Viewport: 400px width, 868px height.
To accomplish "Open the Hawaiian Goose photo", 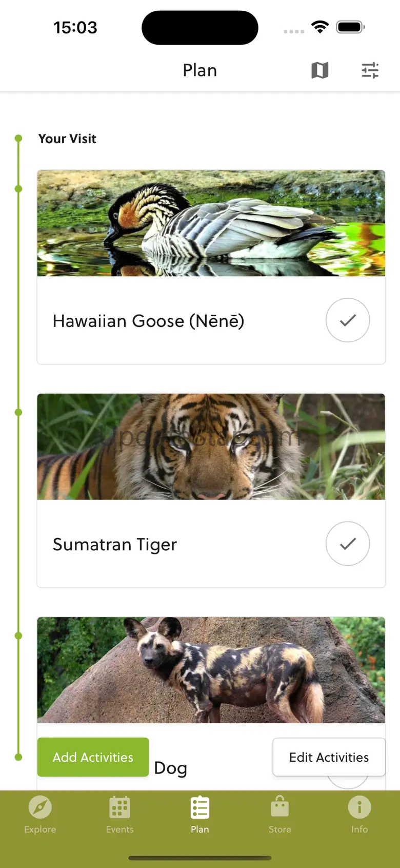I will click(211, 223).
